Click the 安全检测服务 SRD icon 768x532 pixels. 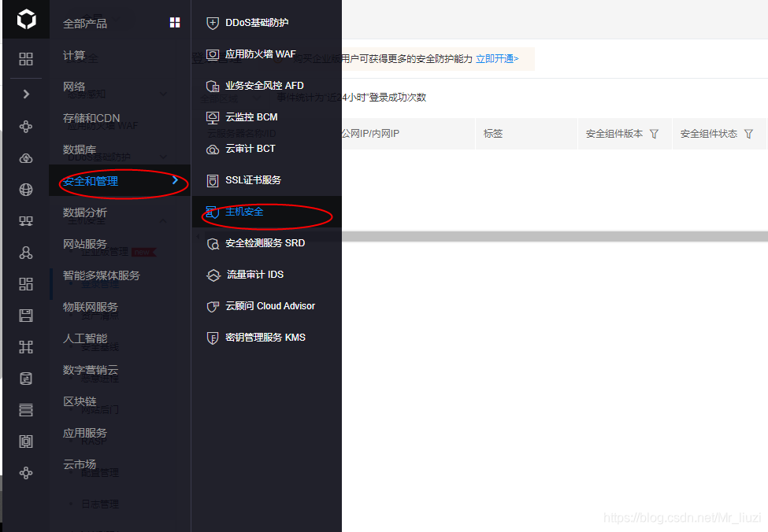tap(213, 244)
